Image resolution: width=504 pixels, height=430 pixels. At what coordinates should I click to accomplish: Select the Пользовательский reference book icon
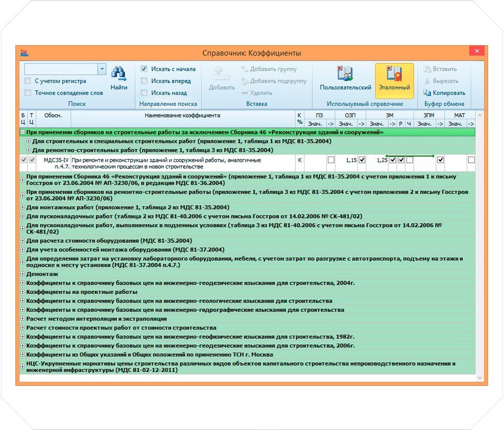tap(345, 73)
